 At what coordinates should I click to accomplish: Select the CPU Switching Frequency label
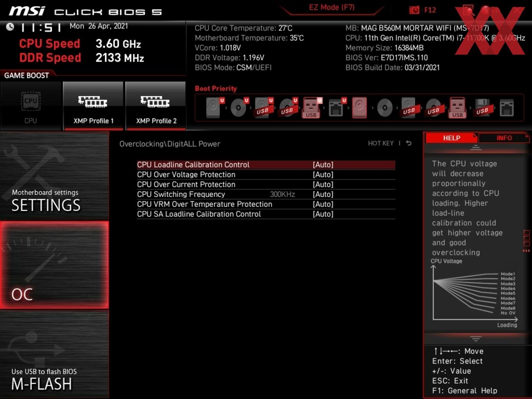[x=181, y=194]
